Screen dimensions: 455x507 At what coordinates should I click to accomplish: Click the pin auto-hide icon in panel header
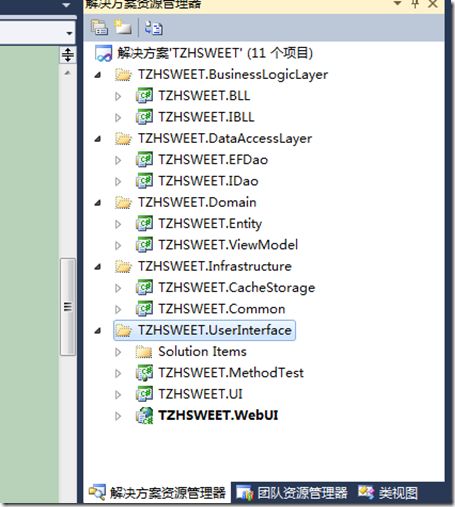coord(415,4)
